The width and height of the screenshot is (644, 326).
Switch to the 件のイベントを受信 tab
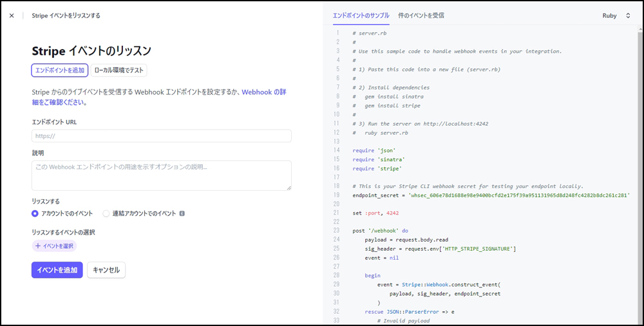421,15
